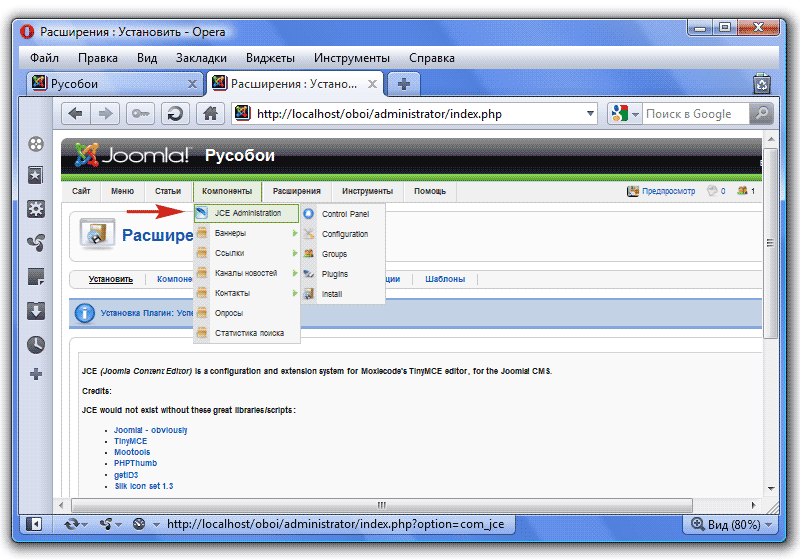Select JCE Administration menu entry
800x560 pixels.
pyautogui.click(x=247, y=213)
